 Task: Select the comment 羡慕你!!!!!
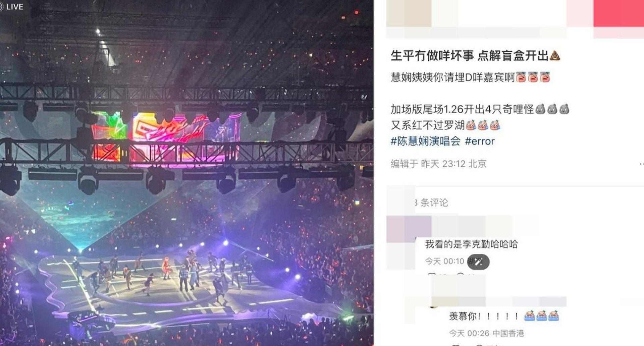(x=484, y=316)
